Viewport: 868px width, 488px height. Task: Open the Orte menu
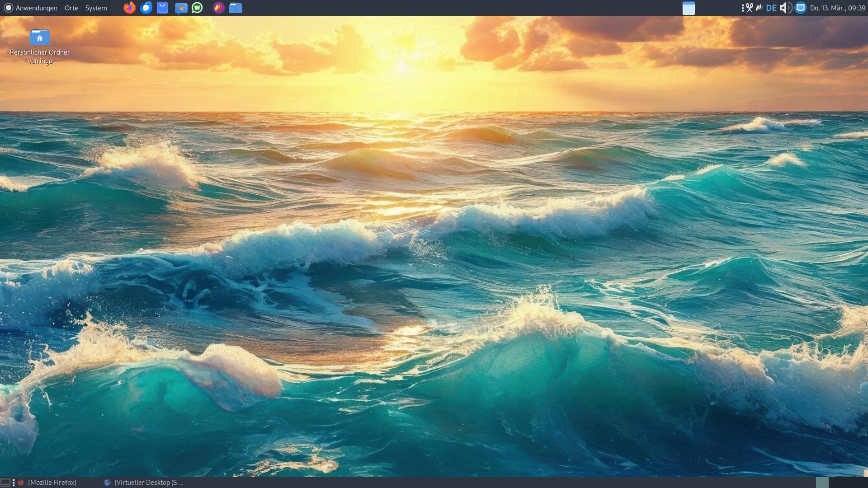71,8
